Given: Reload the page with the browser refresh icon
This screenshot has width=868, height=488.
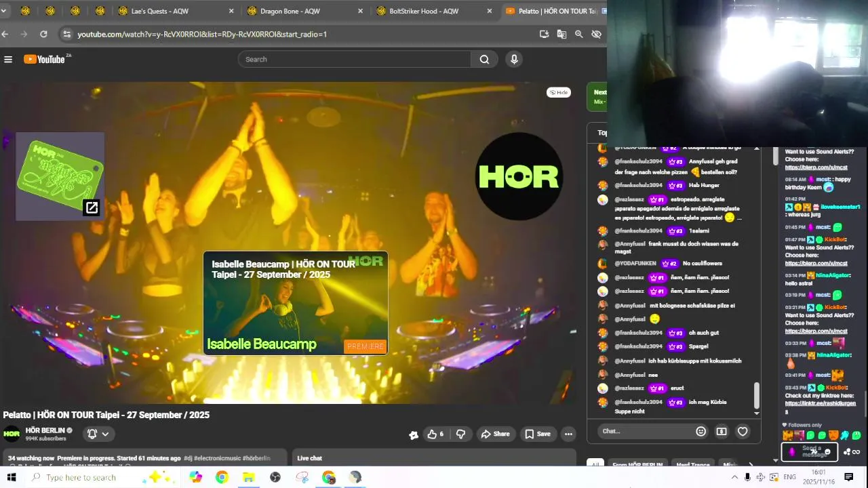Looking at the screenshot, I should (x=43, y=34).
